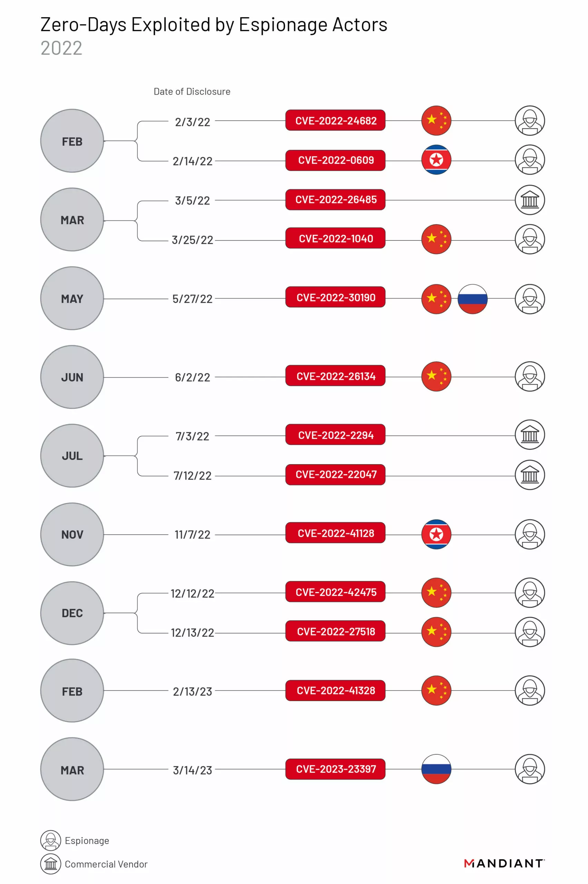This screenshot has height=884, width=588.
Task: Click the Commercial Vendor legend icon
Action: coord(51,864)
